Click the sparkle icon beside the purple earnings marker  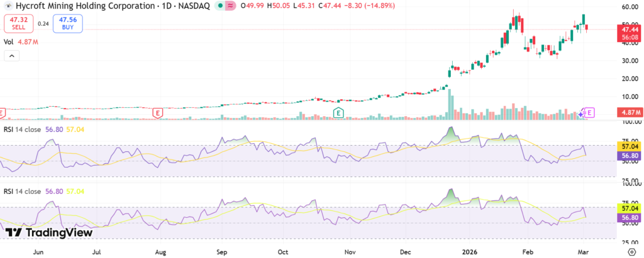pos(580,114)
